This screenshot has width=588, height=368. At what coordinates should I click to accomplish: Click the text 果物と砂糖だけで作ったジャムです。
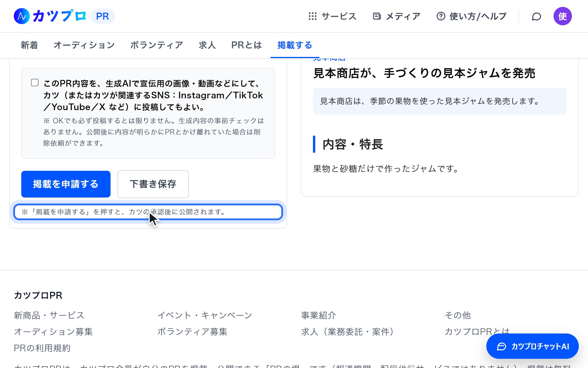click(386, 168)
